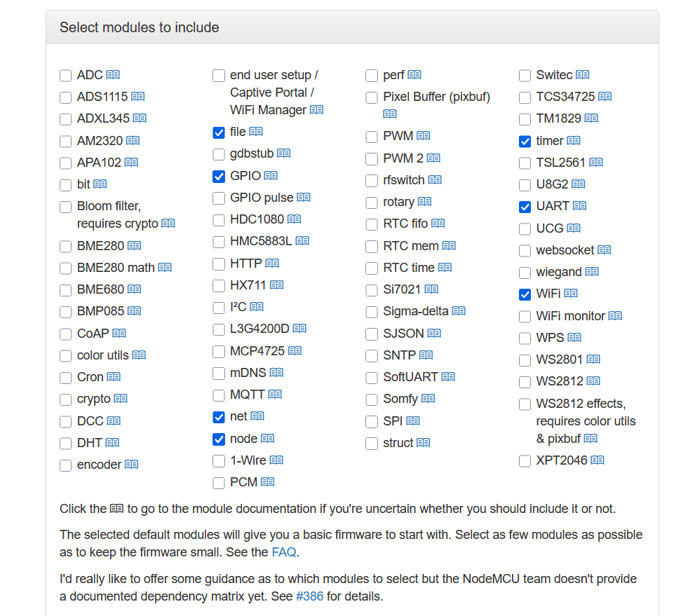Click the documentation icon beside SNTP
This screenshot has width=688, height=616.
click(426, 355)
